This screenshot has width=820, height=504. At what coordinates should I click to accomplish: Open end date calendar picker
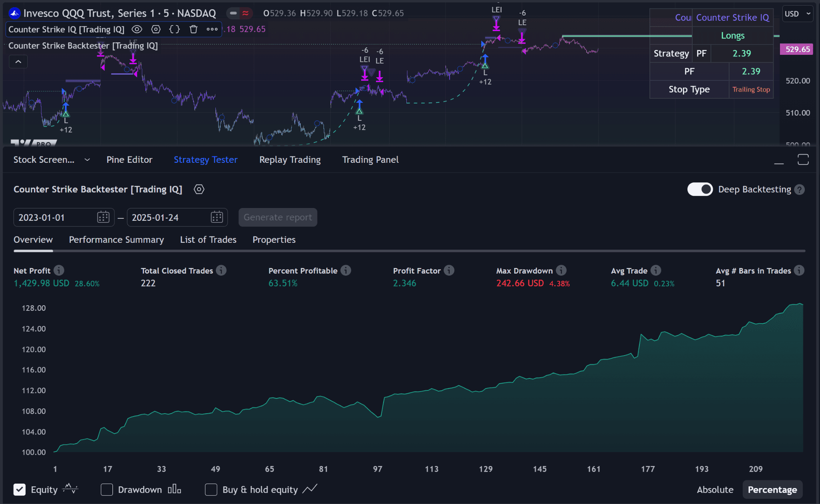[217, 217]
